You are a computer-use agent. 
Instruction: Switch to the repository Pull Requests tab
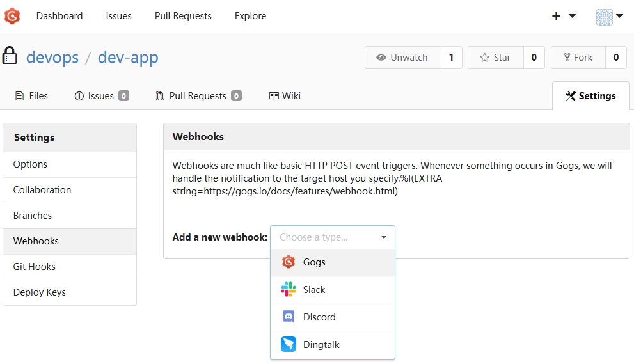[x=198, y=96]
